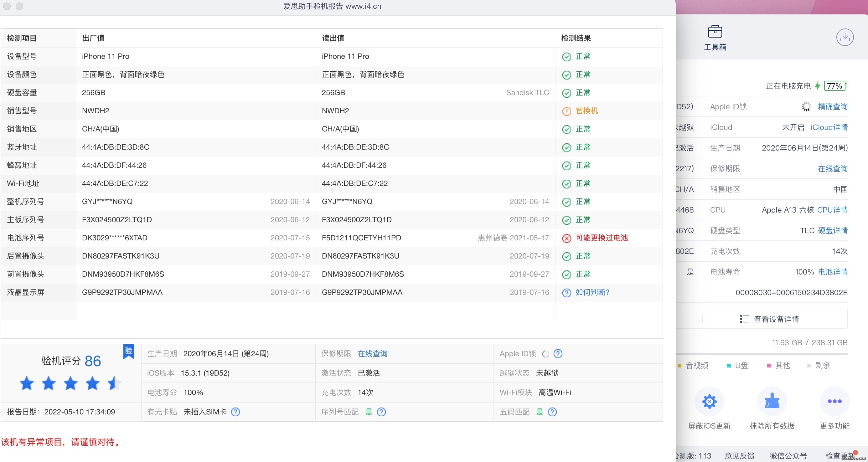The width and height of the screenshot is (868, 462).
Task: Click the half-filled fifth rating star
Action: tap(114, 383)
